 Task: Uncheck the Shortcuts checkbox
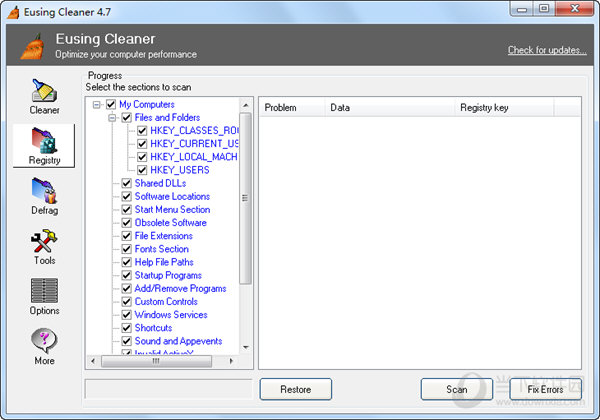pyautogui.click(x=127, y=328)
